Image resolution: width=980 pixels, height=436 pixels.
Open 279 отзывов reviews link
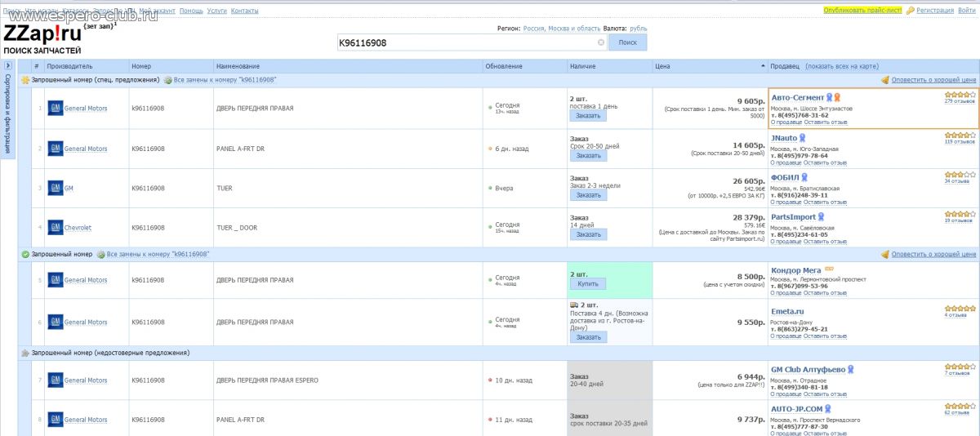tap(960, 102)
